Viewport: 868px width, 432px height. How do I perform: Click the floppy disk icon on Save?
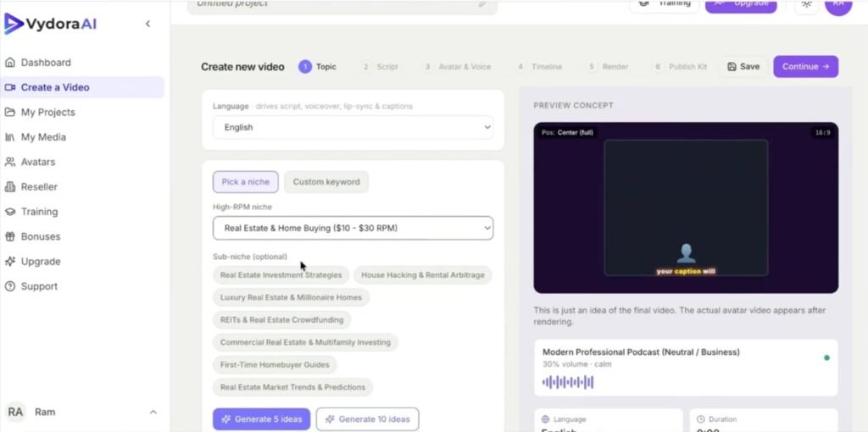pyautogui.click(x=732, y=66)
